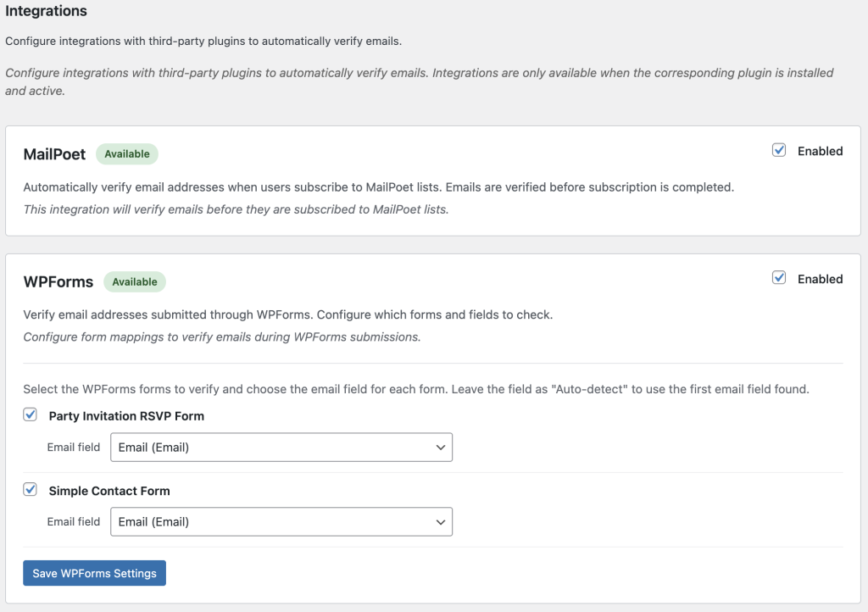Screen dimensions: 868x612
Task: Select the WPForms section heading
Action: click(58, 282)
